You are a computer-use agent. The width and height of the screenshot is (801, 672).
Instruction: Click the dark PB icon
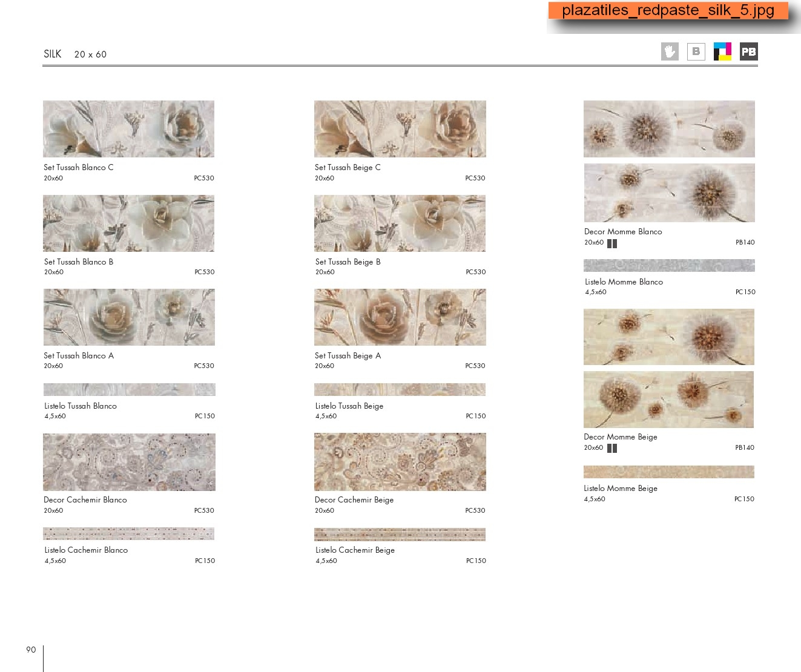[x=749, y=51]
